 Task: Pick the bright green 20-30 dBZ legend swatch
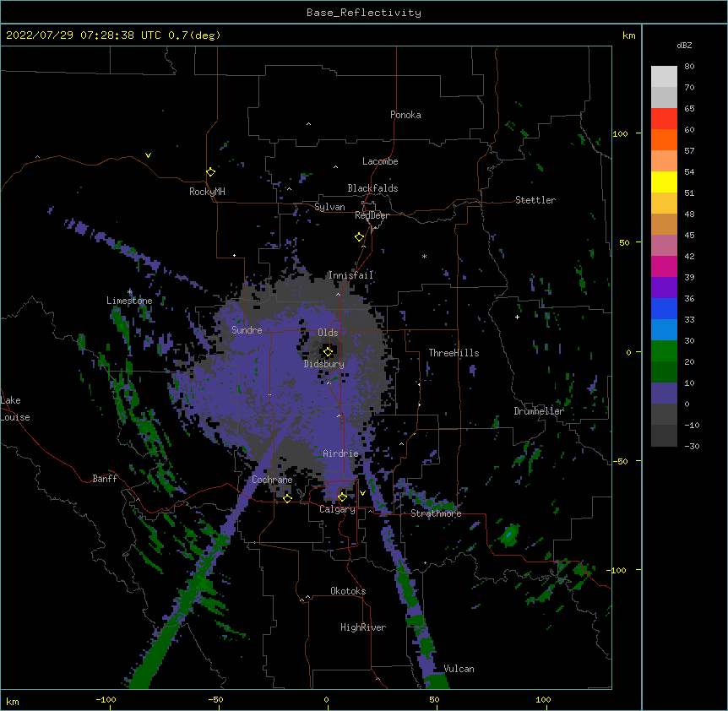tap(664, 351)
